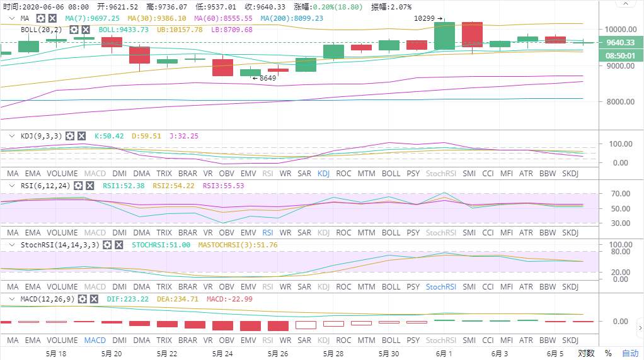The height and width of the screenshot is (360, 644).
Task: Select EMV tab in the MACD panel row
Action: tap(248, 340)
